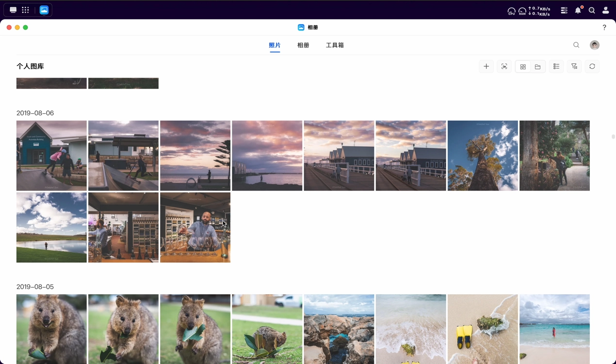616x364 pixels.
Task: Open the list options menu icon
Action: pos(556,66)
